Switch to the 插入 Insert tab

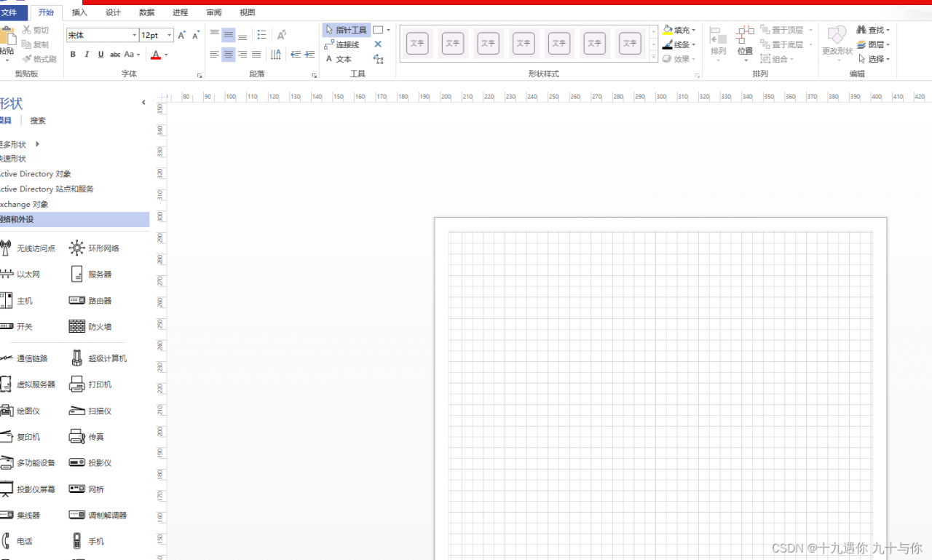point(79,12)
